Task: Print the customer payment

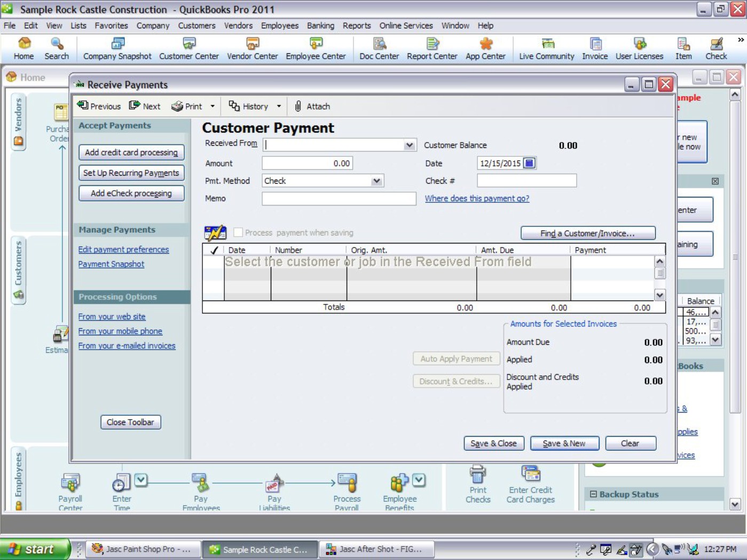Action: [187, 106]
